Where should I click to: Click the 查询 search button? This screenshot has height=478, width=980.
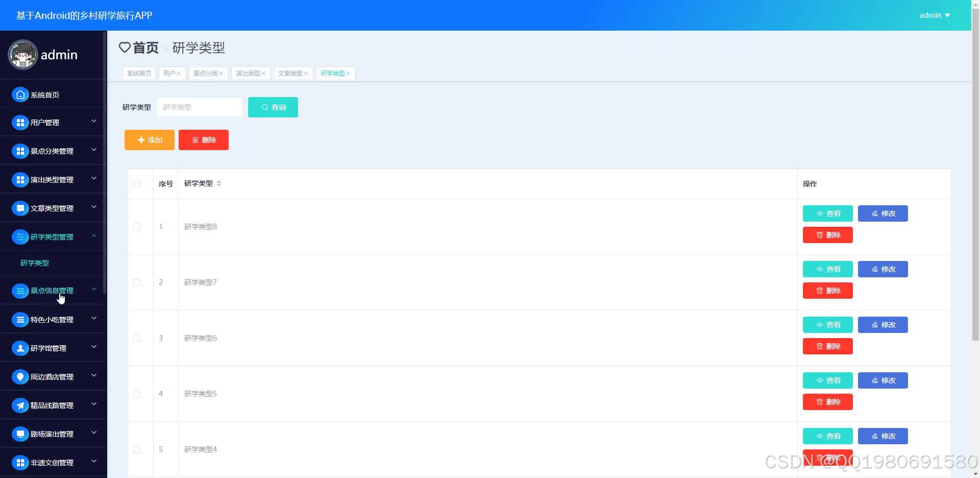pos(273,107)
